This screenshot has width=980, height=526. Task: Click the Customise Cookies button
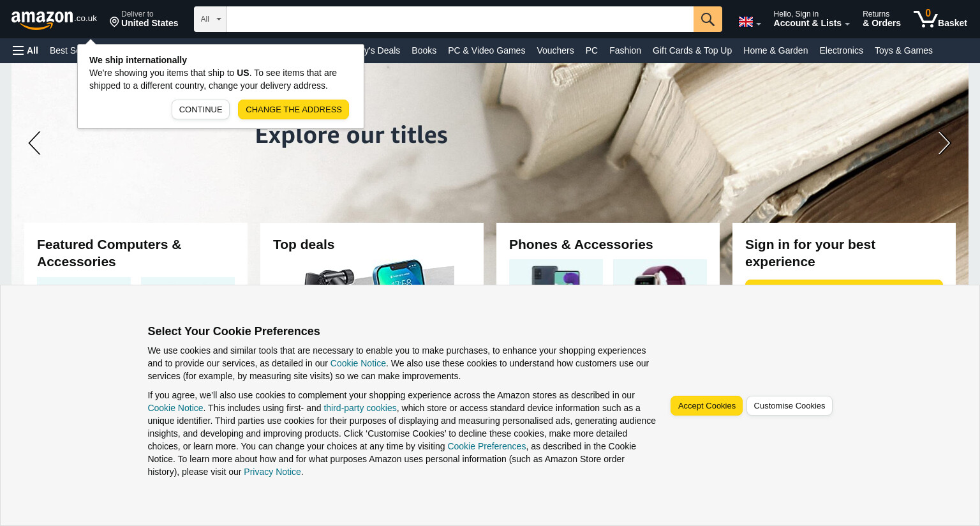(x=789, y=406)
